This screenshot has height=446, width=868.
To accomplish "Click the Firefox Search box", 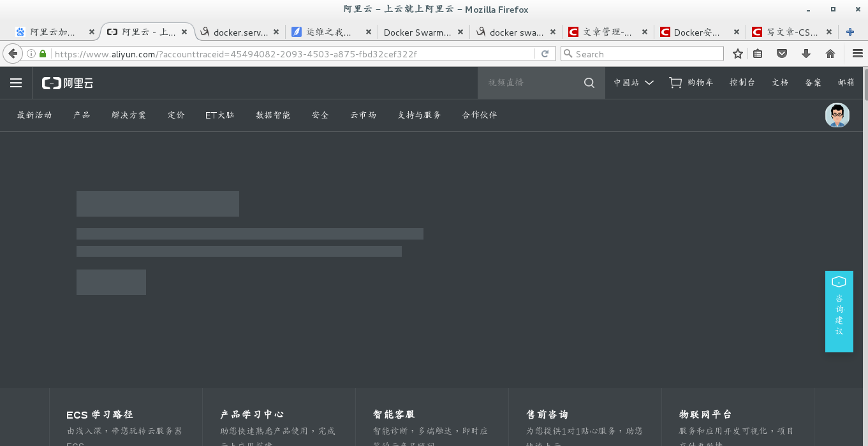I will [x=642, y=54].
